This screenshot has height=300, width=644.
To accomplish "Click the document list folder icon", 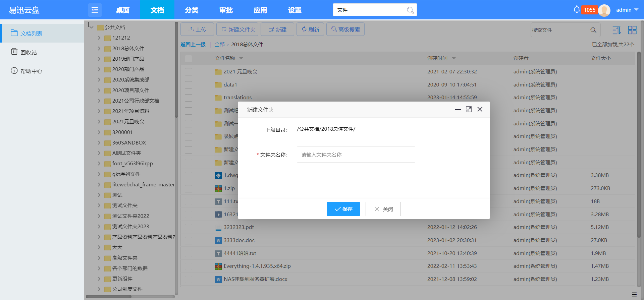I will coord(14,33).
